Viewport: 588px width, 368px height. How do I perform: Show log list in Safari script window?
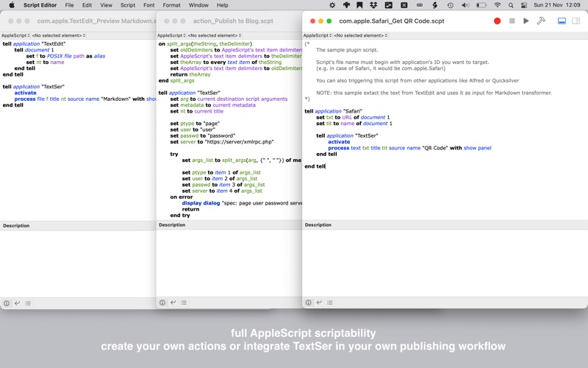[329, 302]
